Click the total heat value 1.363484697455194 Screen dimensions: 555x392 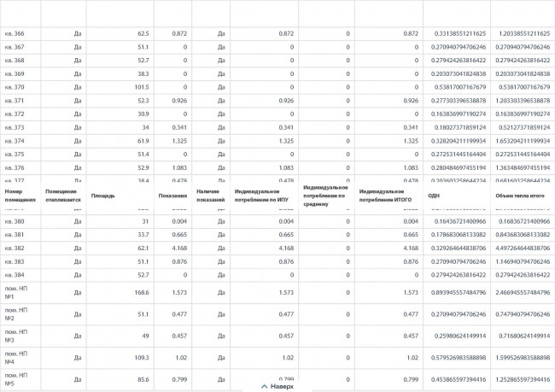(523, 168)
